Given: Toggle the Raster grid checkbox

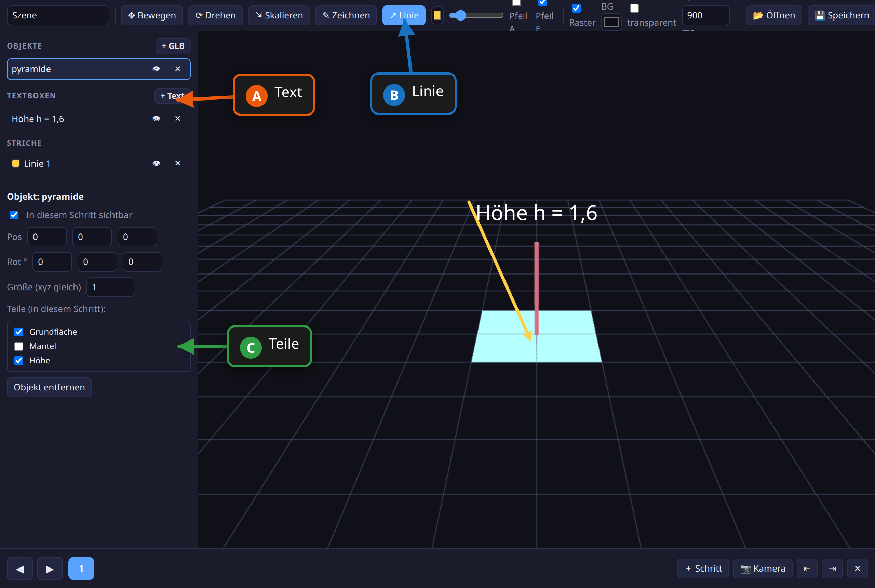Looking at the screenshot, I should [576, 8].
